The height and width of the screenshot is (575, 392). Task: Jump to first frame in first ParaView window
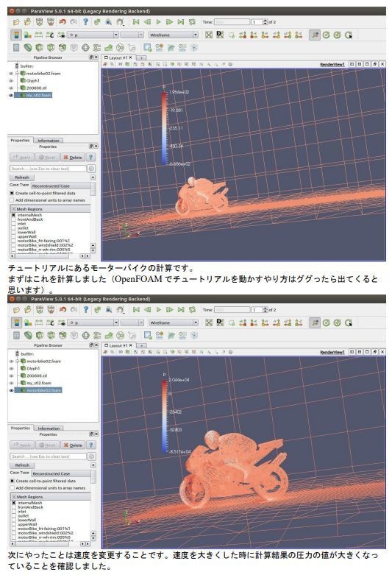(136, 22)
